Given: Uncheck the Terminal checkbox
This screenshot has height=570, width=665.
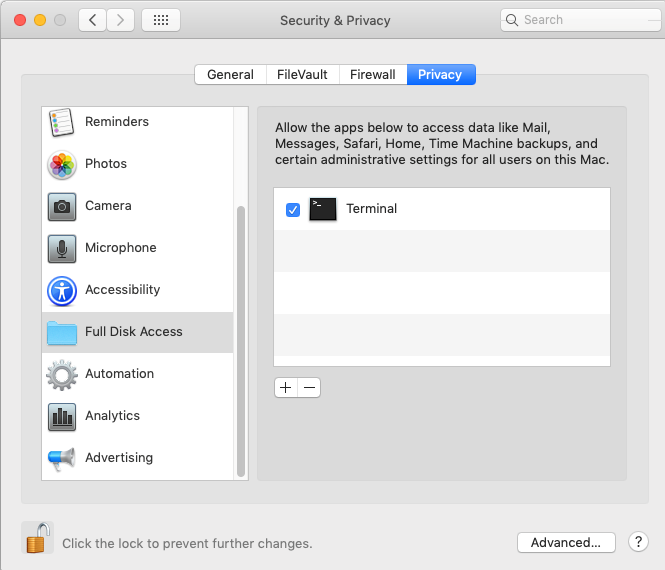Looking at the screenshot, I should click(x=293, y=210).
